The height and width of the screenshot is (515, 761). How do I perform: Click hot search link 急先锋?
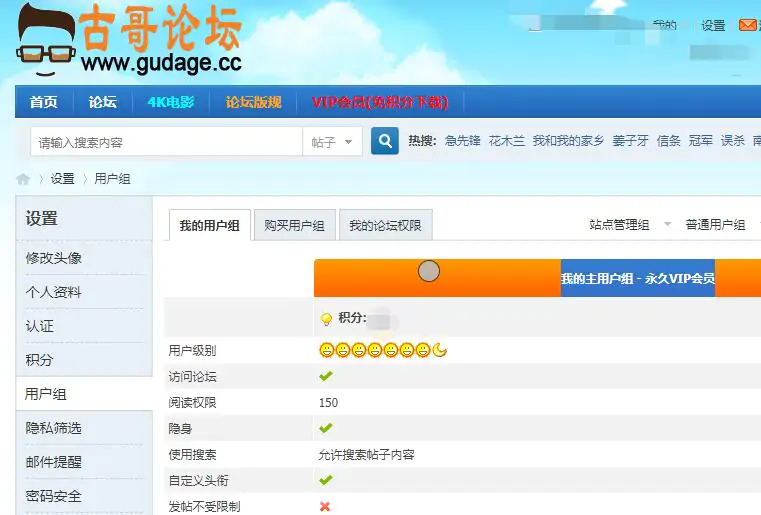pyautogui.click(x=463, y=141)
